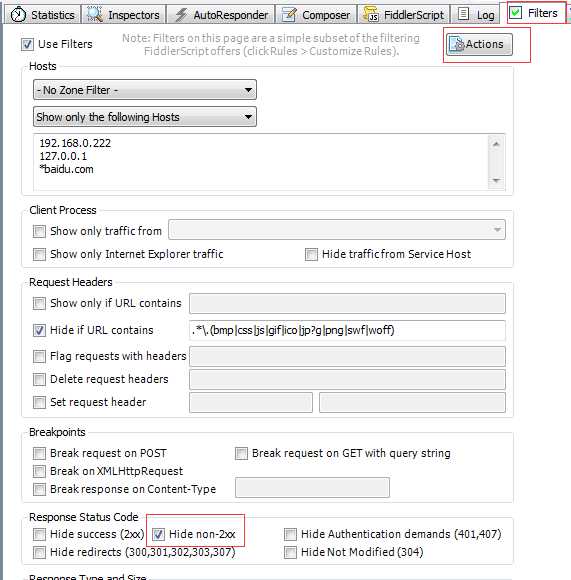The image size is (571, 580).
Task: Open the AutoResponder tab
Action: tap(221, 15)
